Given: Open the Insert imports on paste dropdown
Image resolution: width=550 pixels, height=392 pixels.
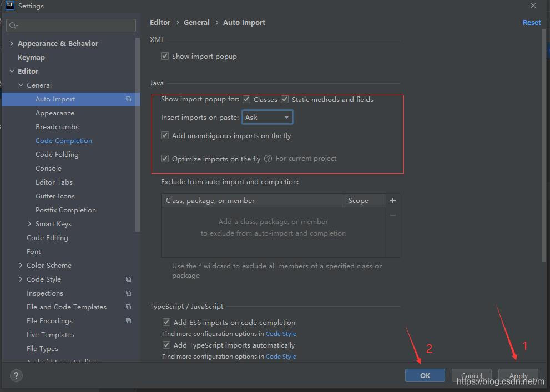Looking at the screenshot, I should [268, 118].
